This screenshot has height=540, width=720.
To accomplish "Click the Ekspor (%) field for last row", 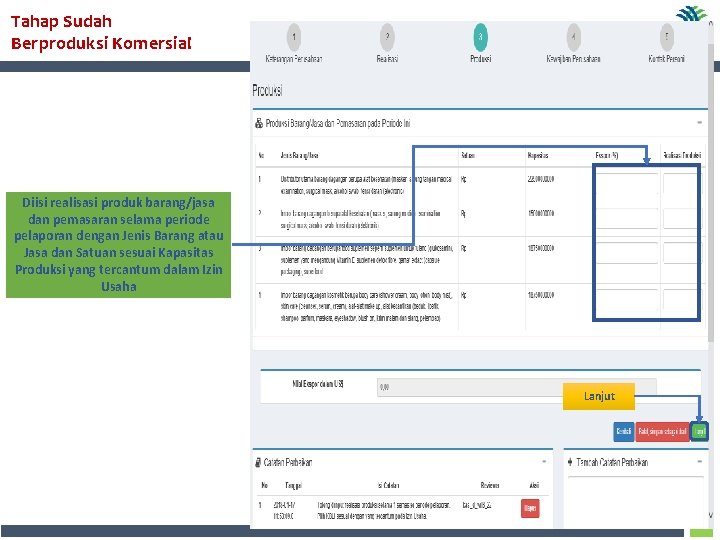I will 626,300.
